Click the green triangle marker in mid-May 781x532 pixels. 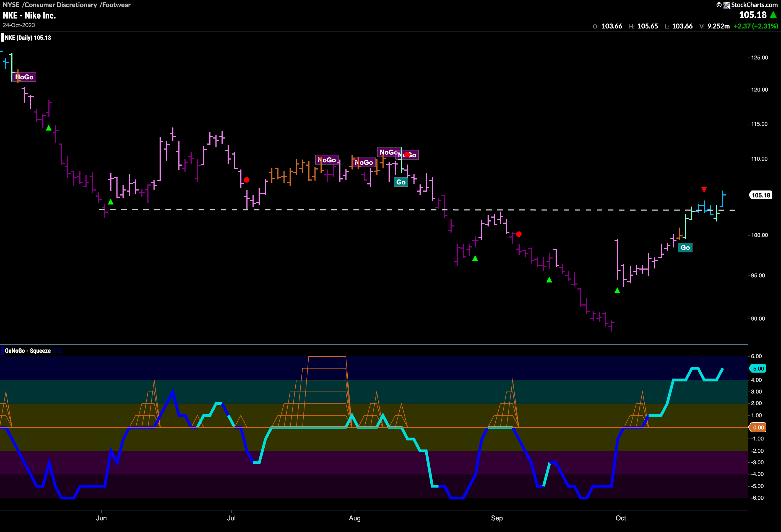pyautogui.click(x=49, y=128)
